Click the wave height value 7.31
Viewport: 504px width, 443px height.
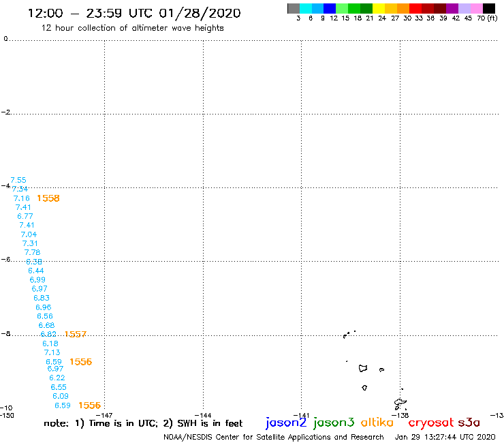[x=30, y=243]
